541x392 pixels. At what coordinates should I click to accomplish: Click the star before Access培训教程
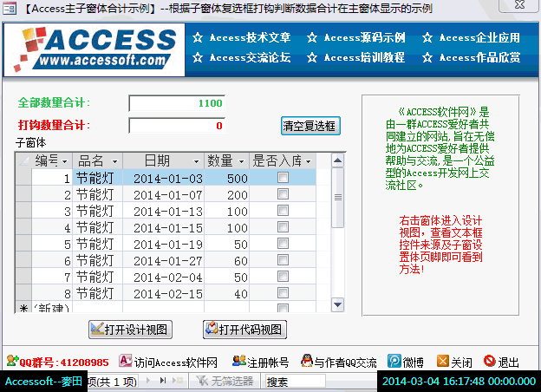312,57
